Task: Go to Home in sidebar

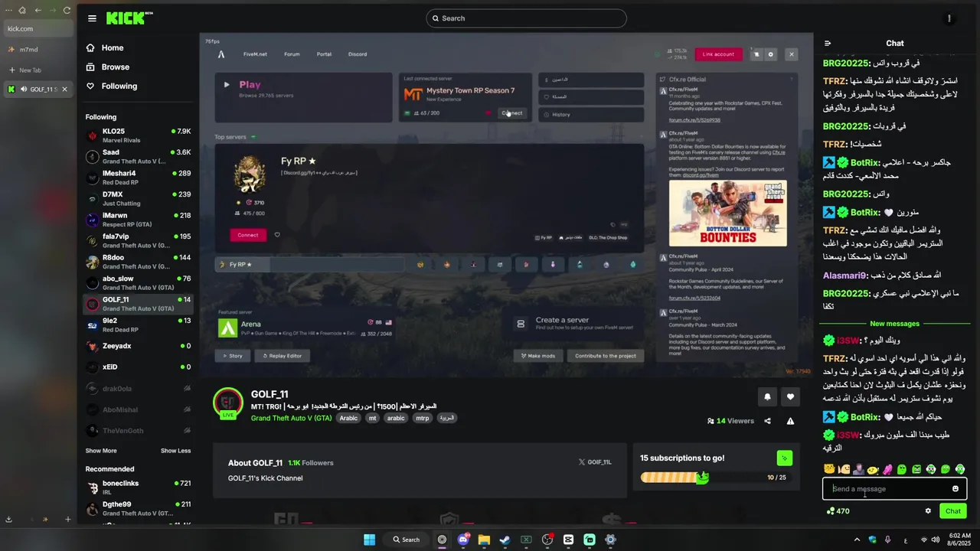Action: coord(112,47)
